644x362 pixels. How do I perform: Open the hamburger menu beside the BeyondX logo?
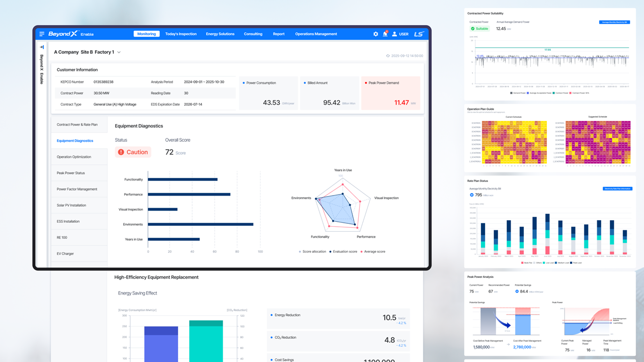[42, 34]
